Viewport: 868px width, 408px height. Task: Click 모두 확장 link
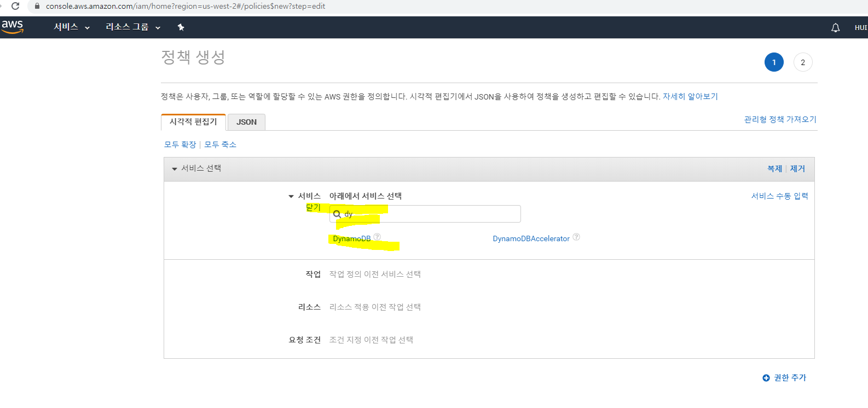tap(180, 144)
